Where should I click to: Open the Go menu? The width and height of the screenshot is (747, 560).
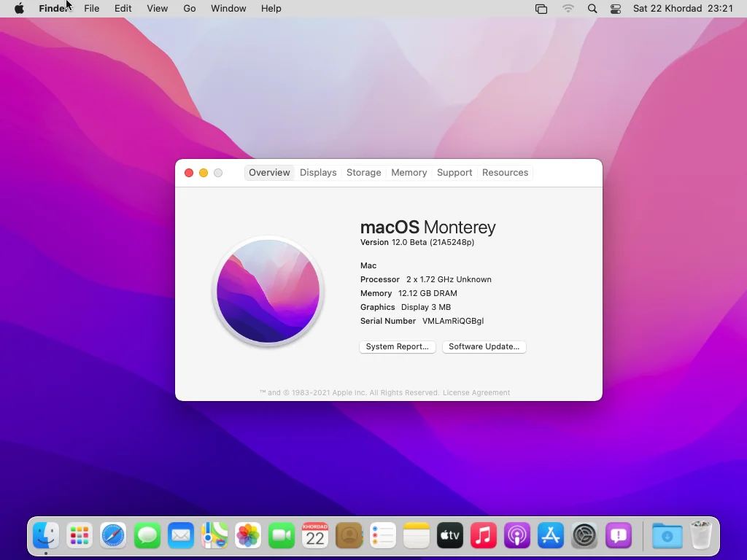tap(190, 9)
